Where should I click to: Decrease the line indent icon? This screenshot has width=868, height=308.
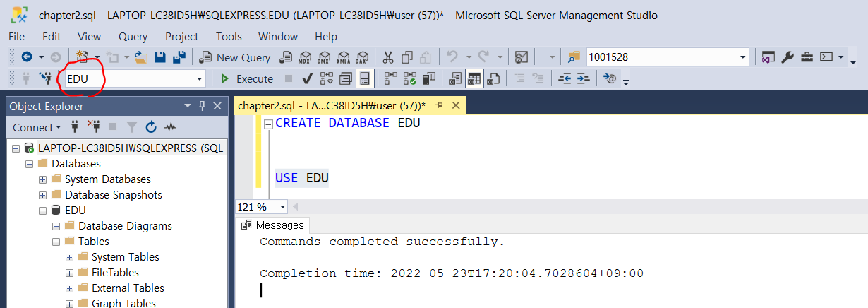click(x=564, y=78)
